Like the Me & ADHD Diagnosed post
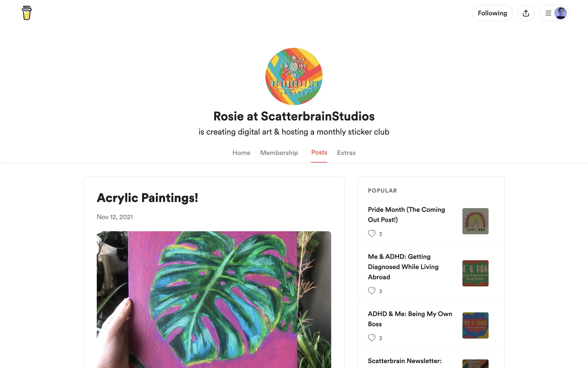This screenshot has height=368, width=588. pyautogui.click(x=371, y=291)
